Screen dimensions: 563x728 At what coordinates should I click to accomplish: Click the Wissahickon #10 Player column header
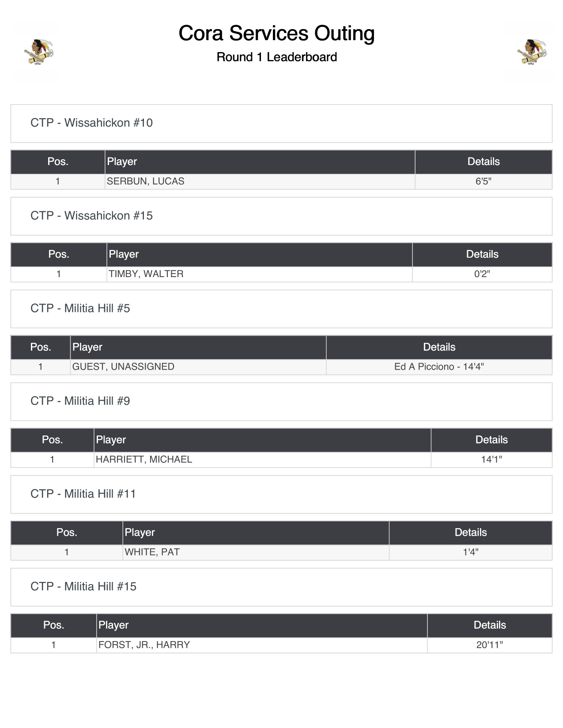[x=122, y=161]
